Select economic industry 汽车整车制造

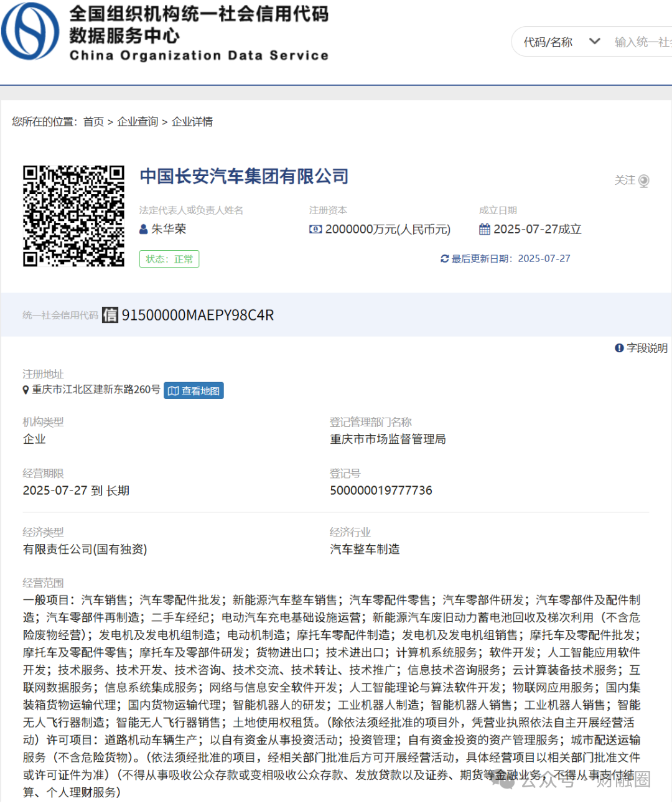(x=365, y=549)
